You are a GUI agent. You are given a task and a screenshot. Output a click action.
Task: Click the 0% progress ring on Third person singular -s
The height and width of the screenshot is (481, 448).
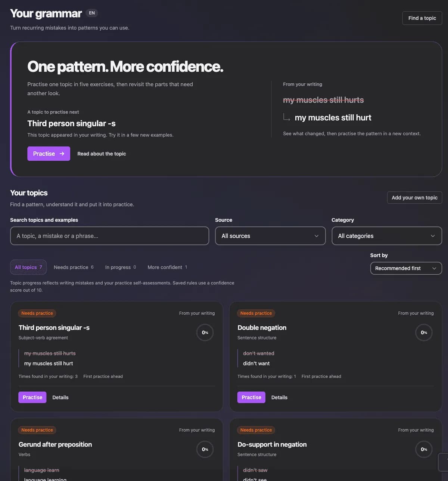[x=205, y=333]
